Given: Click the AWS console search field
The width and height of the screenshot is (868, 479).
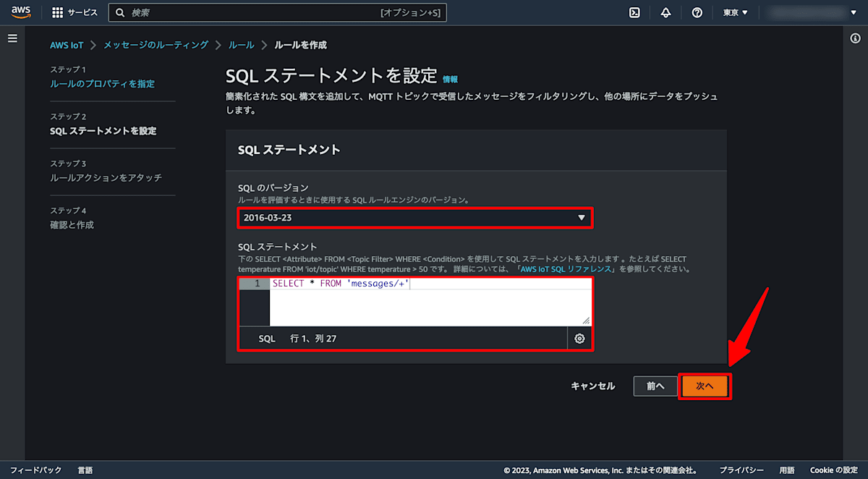Looking at the screenshot, I should pyautogui.click(x=277, y=13).
